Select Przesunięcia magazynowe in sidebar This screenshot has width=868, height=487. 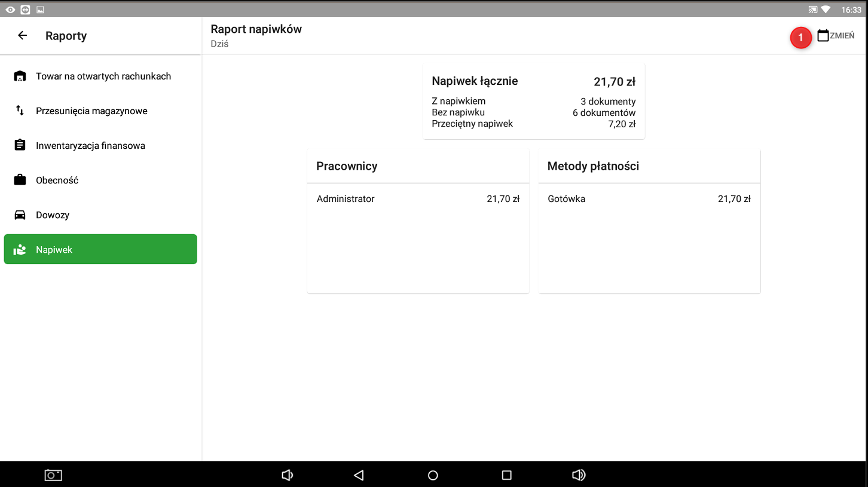(x=91, y=111)
